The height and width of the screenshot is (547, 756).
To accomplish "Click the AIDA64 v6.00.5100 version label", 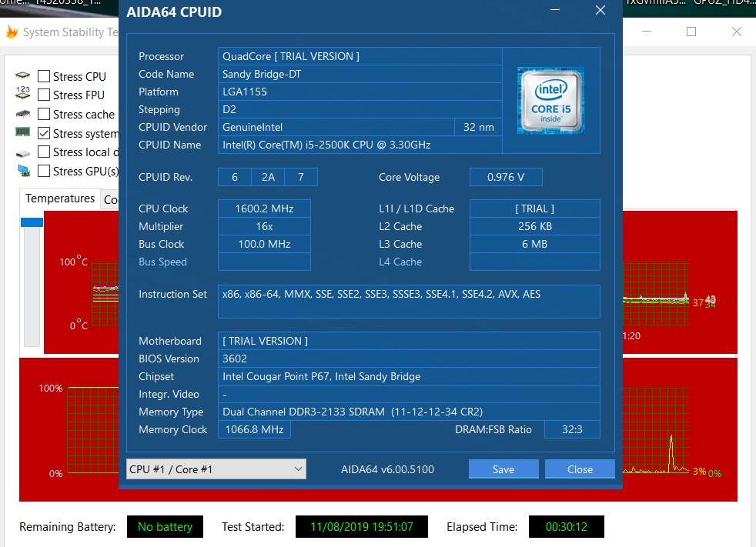I will coord(387,469).
